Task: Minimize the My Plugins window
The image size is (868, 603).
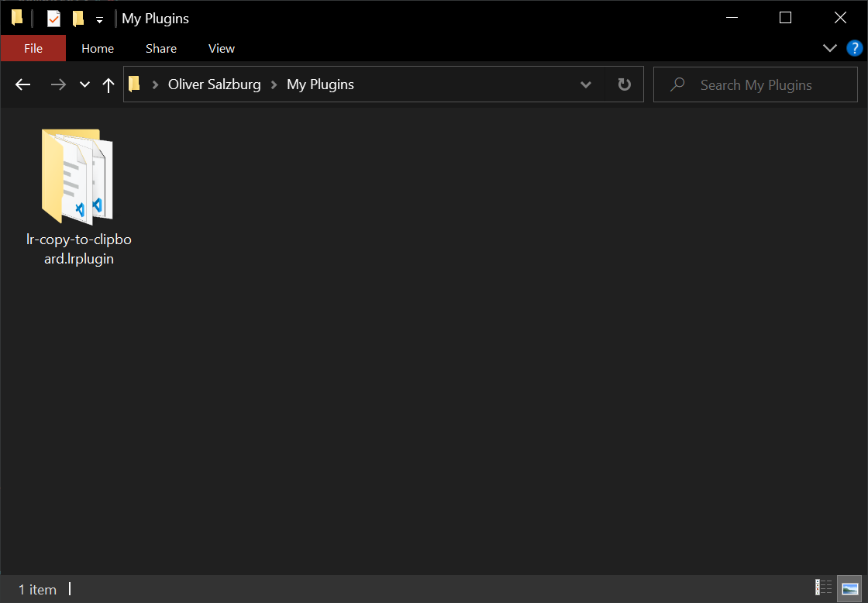Action: 732,18
